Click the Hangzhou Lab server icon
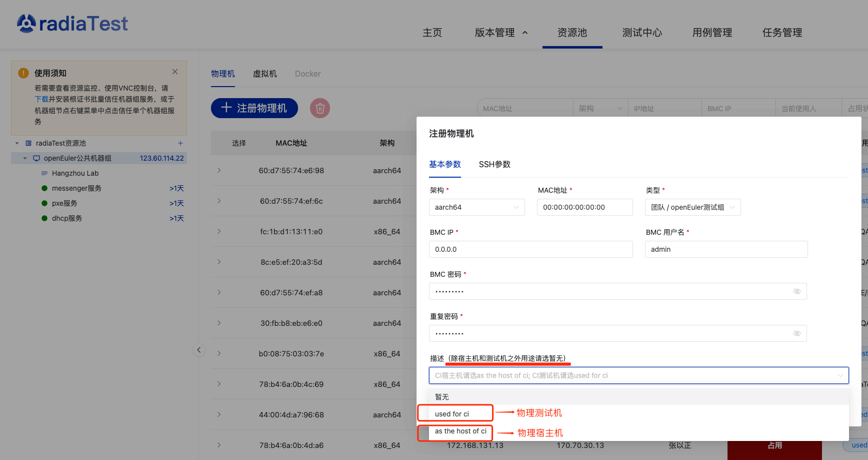868x460 pixels. point(44,173)
